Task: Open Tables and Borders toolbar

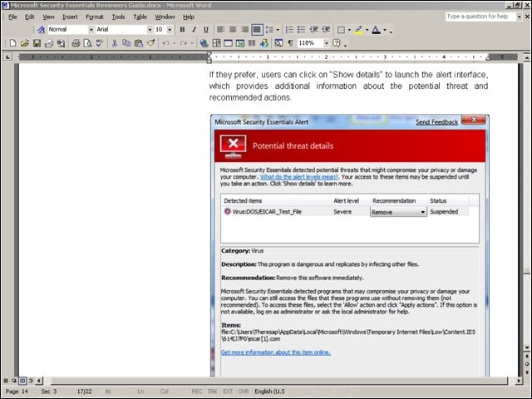Action: tap(216, 43)
